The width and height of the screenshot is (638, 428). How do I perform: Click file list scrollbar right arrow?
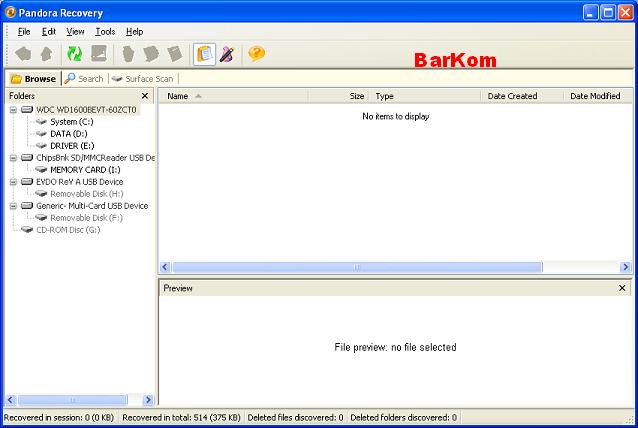(626, 267)
